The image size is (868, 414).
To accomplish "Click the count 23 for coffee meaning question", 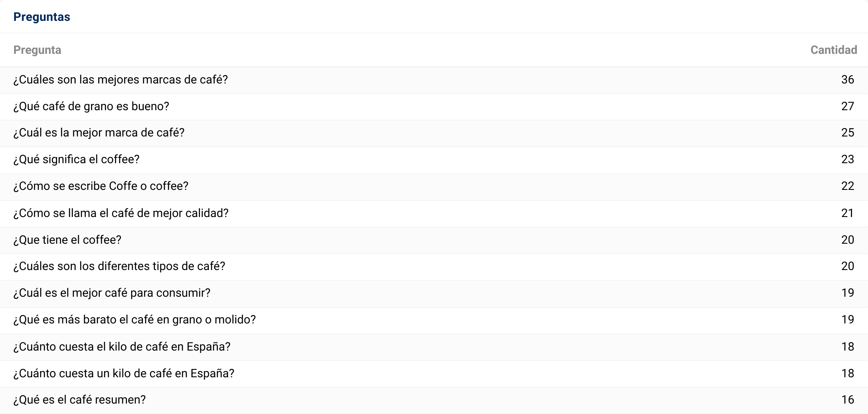I will point(847,159).
